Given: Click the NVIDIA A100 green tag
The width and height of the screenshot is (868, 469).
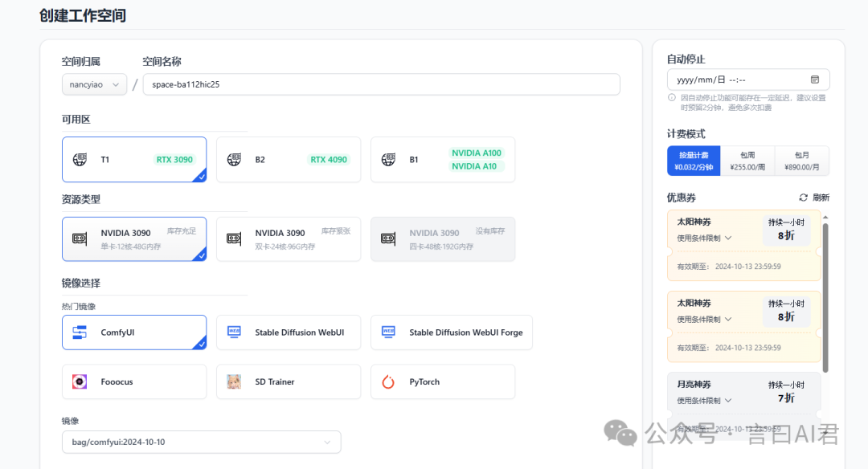Looking at the screenshot, I should coord(476,153).
